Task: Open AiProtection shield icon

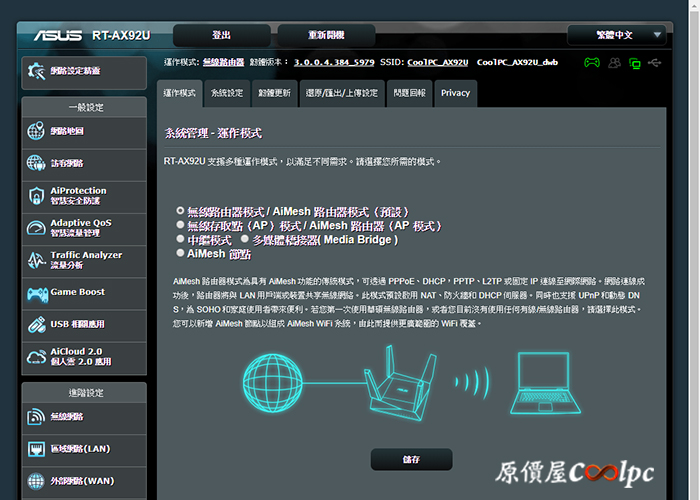Action: click(x=36, y=196)
